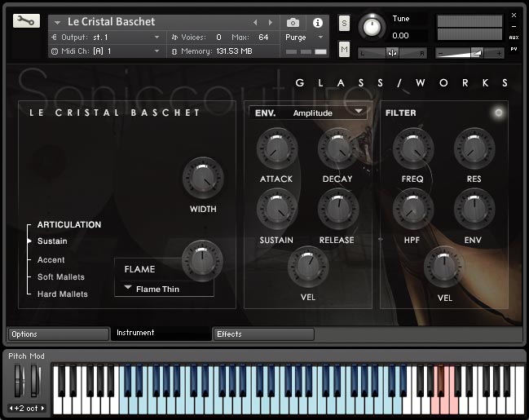Toggle the PV button

(x=514, y=49)
